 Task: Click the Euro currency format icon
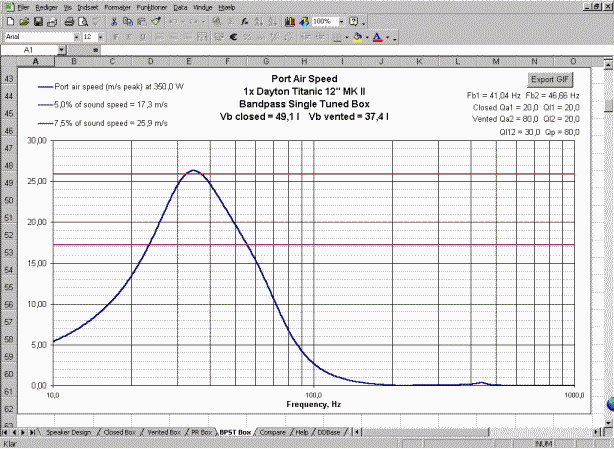click(x=232, y=36)
